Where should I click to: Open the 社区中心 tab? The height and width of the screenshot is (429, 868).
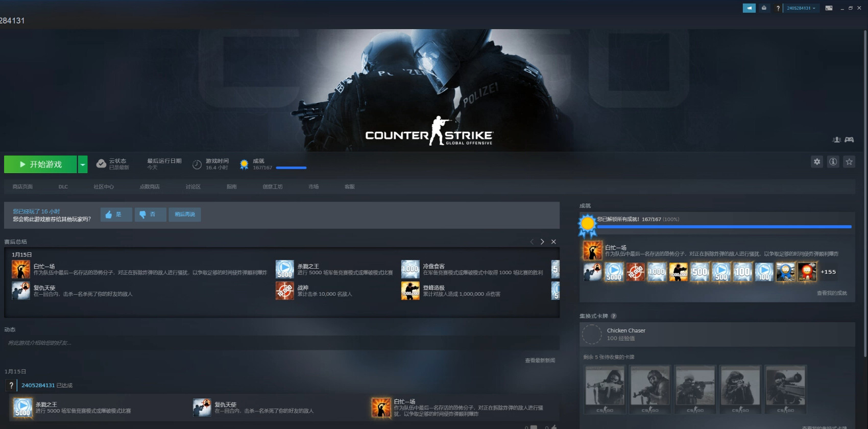(x=104, y=187)
